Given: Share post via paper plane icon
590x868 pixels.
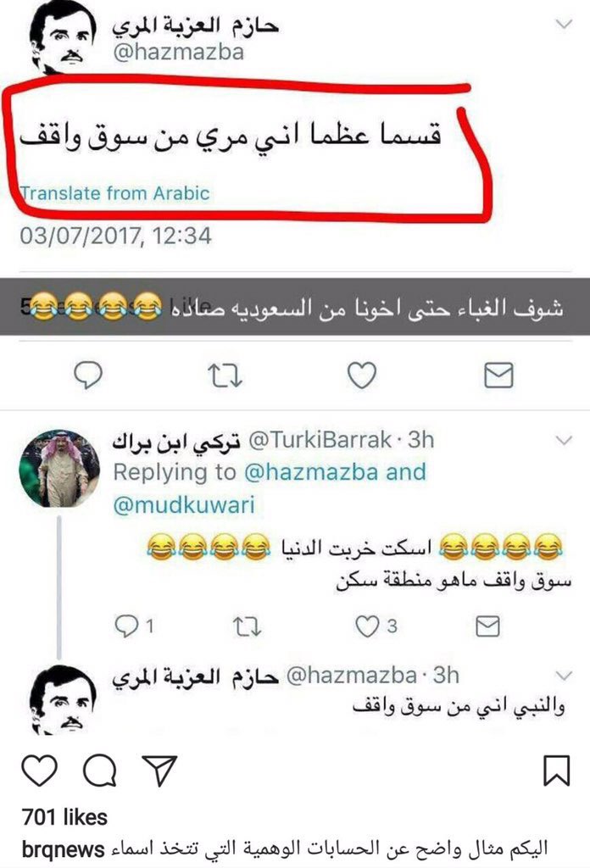Looking at the screenshot, I should point(159,771).
